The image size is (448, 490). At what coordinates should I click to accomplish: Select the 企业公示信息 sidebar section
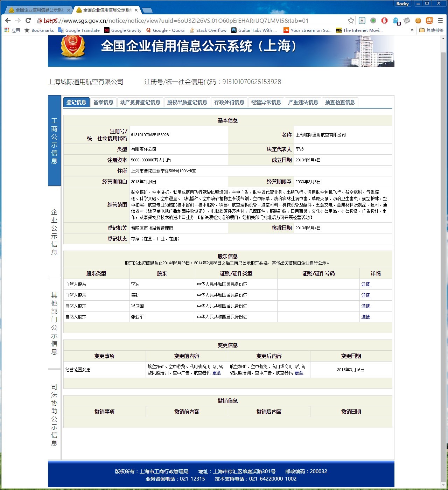tap(54, 232)
